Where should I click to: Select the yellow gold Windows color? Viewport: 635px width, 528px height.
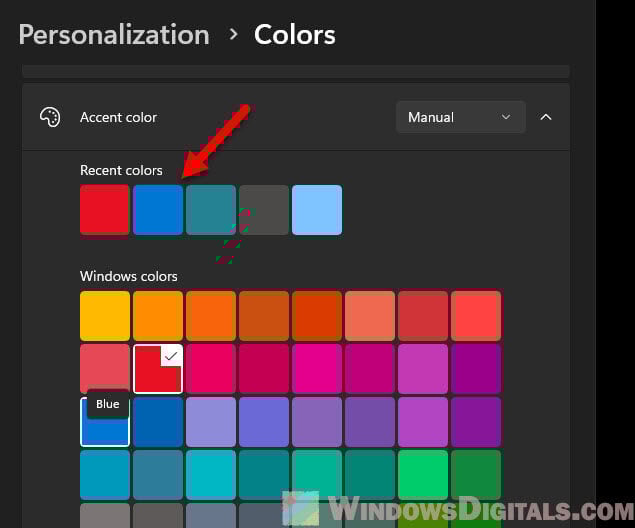(x=105, y=316)
